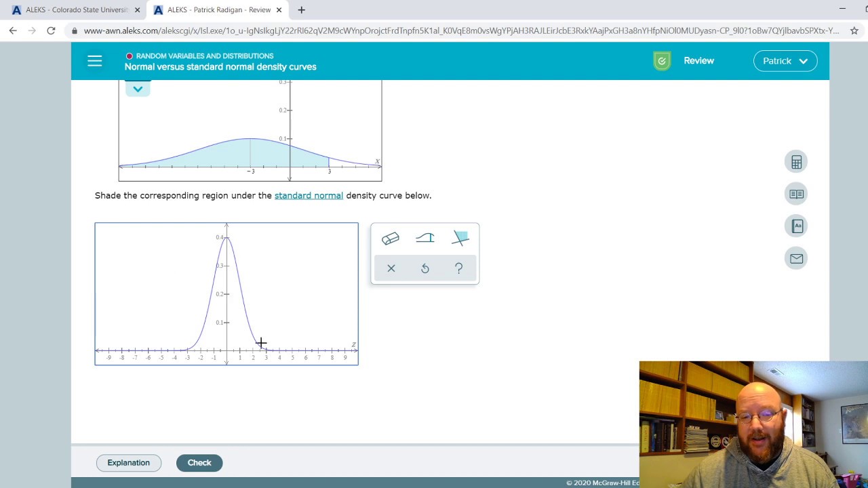The height and width of the screenshot is (488, 868).
Task: Go back in the browser
Action: pyautogui.click(x=13, y=30)
